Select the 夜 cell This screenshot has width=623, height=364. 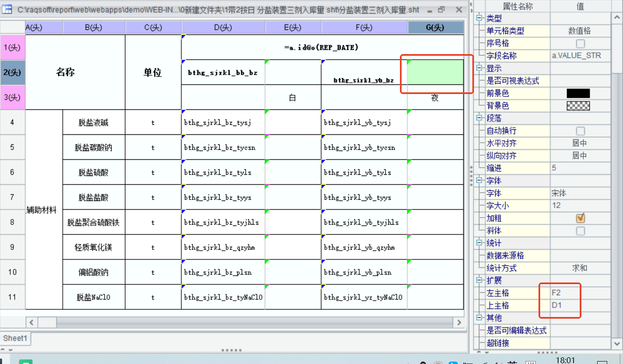tap(436, 97)
